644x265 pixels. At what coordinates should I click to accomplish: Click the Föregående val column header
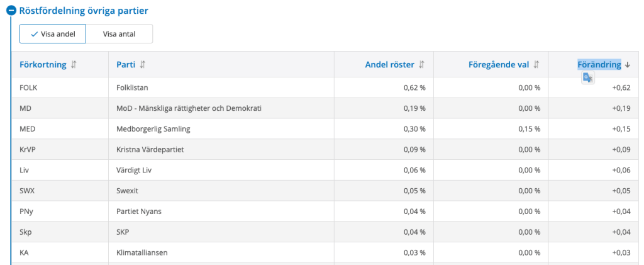[x=499, y=64]
